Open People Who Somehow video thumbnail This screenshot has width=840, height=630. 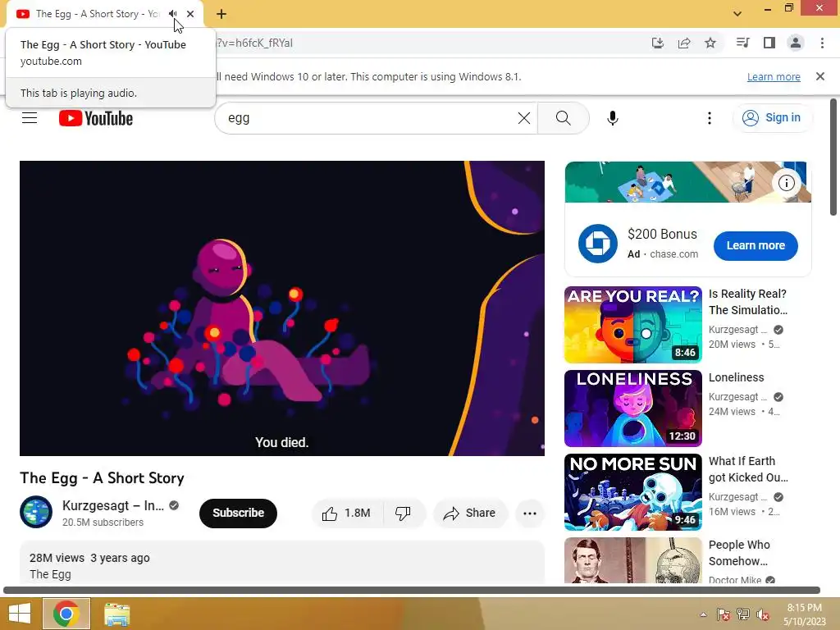point(632,560)
